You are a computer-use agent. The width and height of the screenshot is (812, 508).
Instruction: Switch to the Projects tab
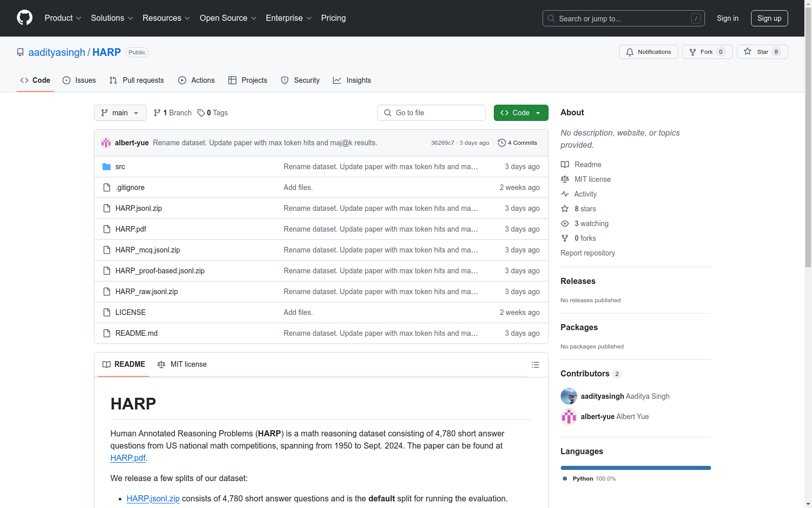pyautogui.click(x=248, y=80)
